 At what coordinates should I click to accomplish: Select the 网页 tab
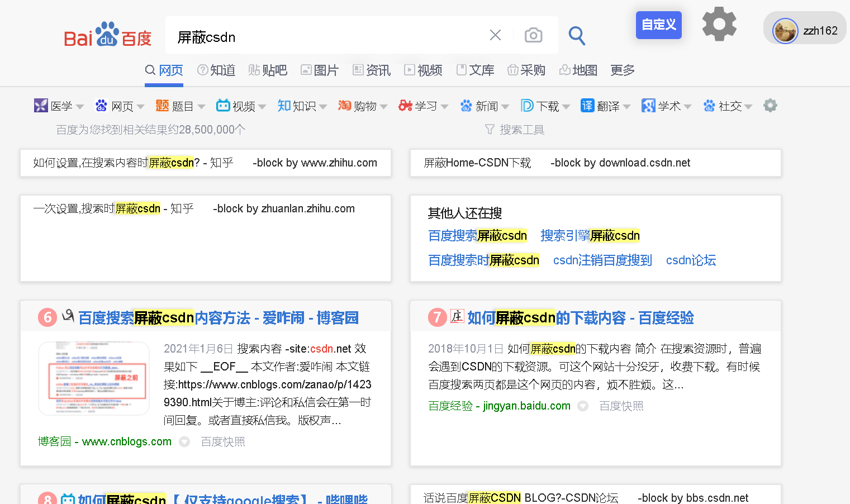164,70
